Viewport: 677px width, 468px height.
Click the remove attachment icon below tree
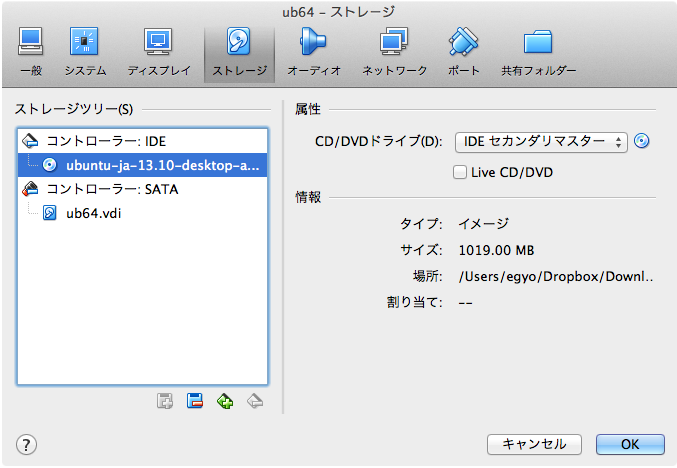click(x=195, y=401)
